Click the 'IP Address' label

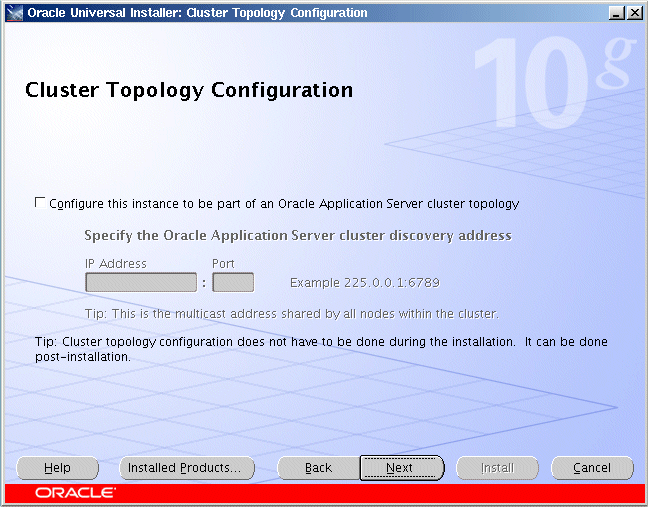coord(116,264)
